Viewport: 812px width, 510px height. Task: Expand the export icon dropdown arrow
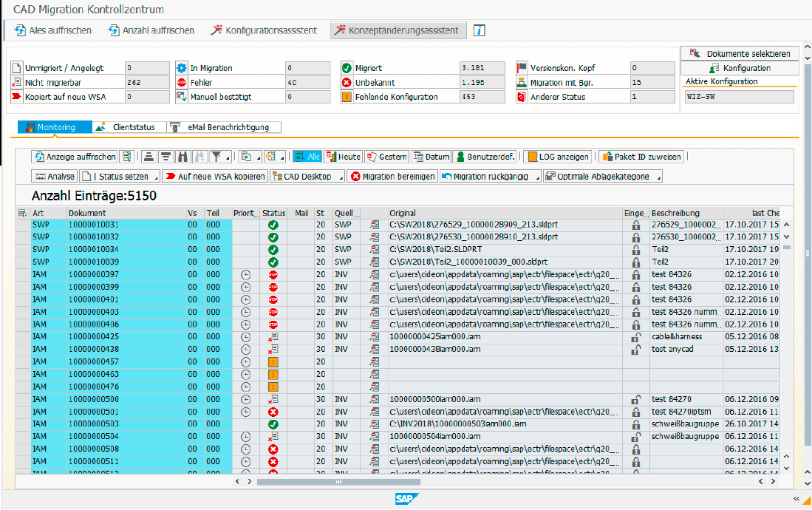pyautogui.click(x=258, y=159)
